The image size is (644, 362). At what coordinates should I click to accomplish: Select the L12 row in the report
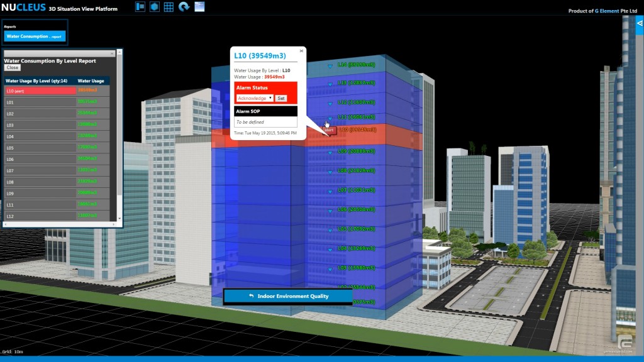pyautogui.click(x=57, y=216)
